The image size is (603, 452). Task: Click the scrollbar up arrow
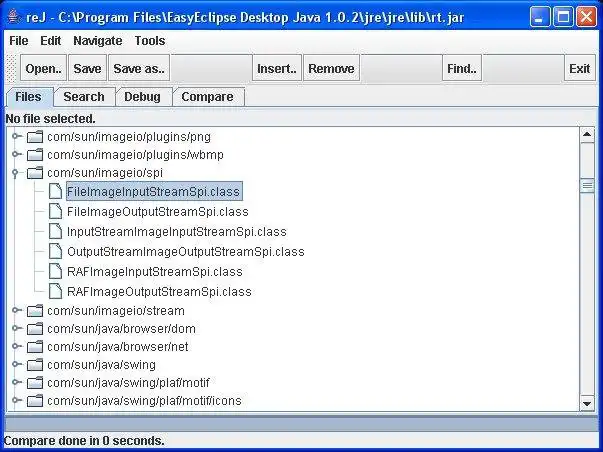(587, 135)
